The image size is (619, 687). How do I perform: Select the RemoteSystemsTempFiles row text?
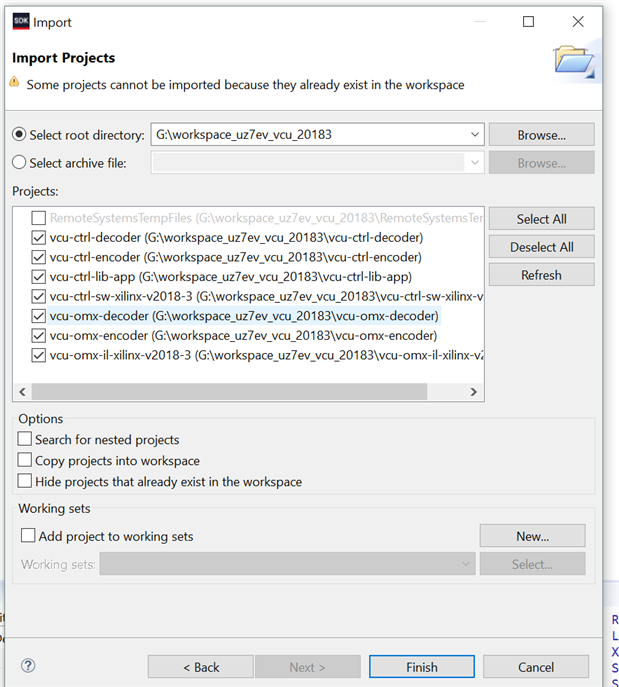click(266, 218)
